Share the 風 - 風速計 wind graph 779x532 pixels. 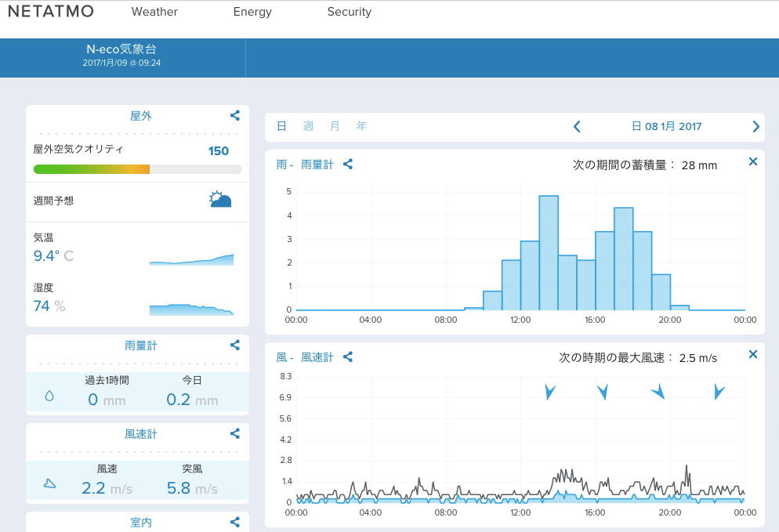[348, 356]
